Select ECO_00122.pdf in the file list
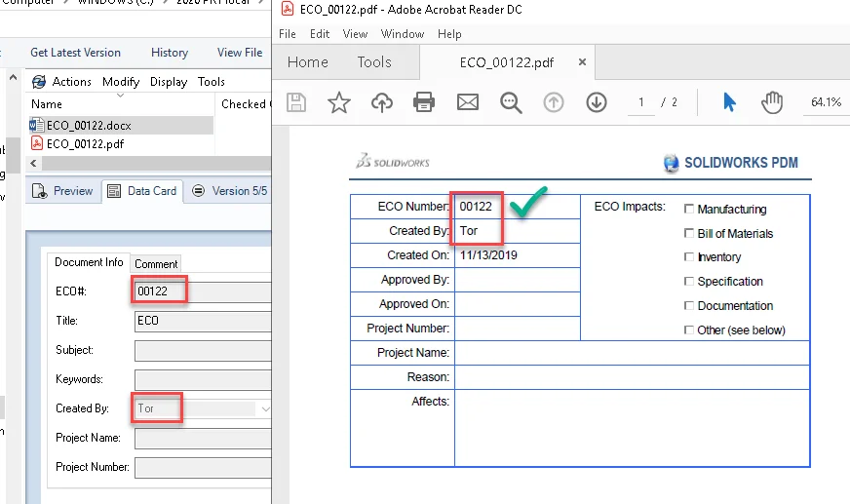850x504 pixels. (85, 143)
